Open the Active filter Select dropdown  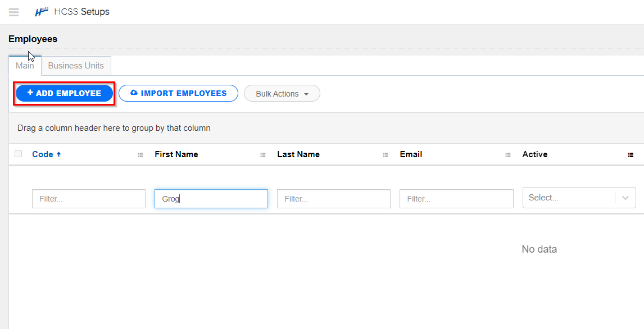click(x=579, y=198)
